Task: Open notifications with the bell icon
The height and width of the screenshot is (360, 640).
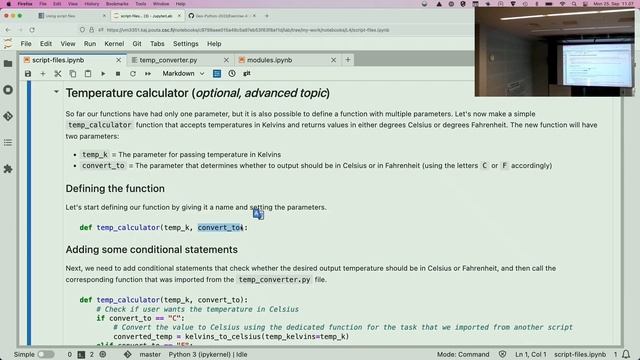Action: click(x=626, y=354)
